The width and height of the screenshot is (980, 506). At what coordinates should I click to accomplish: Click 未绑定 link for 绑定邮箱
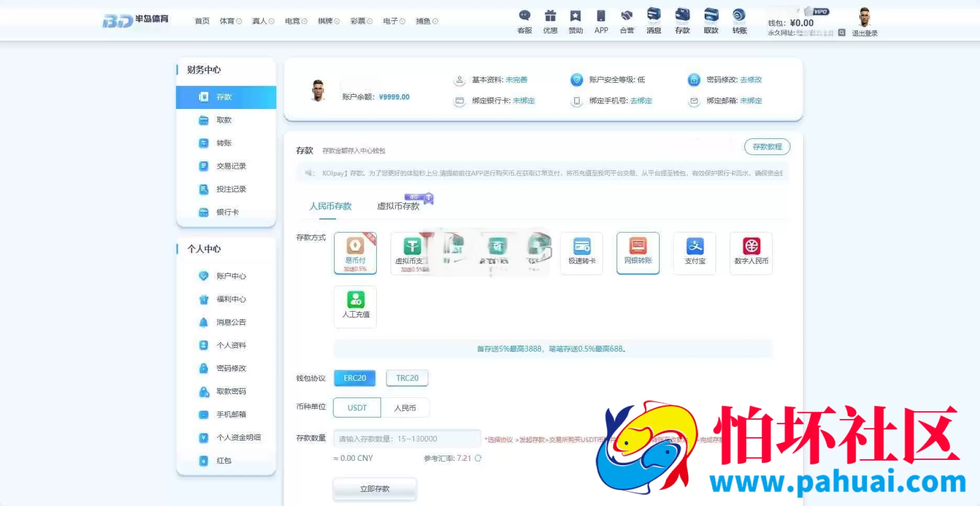[751, 101]
